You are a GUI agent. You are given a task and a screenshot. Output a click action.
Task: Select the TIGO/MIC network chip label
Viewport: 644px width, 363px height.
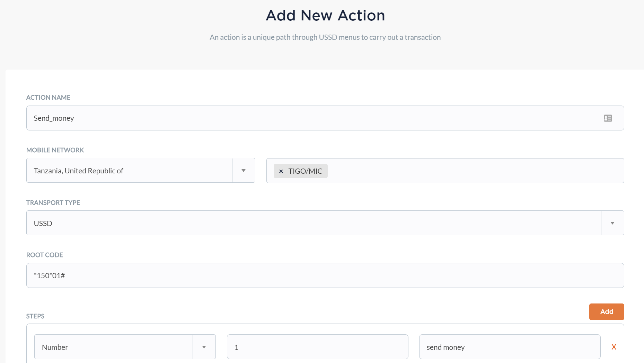click(x=306, y=171)
